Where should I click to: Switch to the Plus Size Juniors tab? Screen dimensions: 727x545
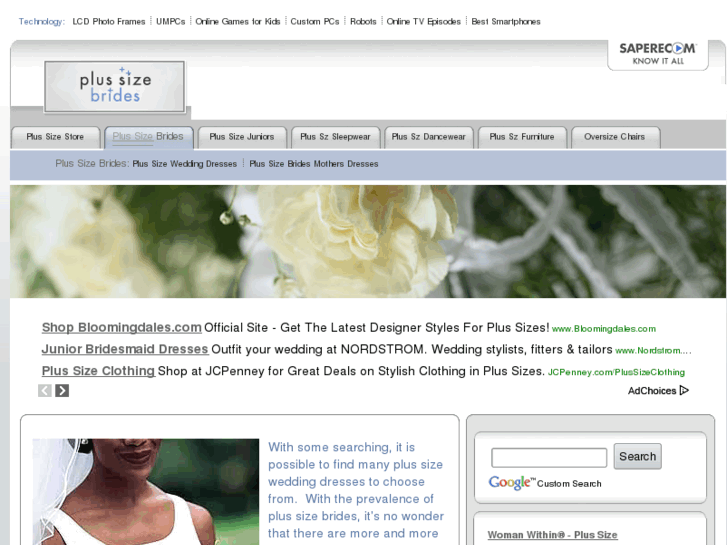pos(242,137)
